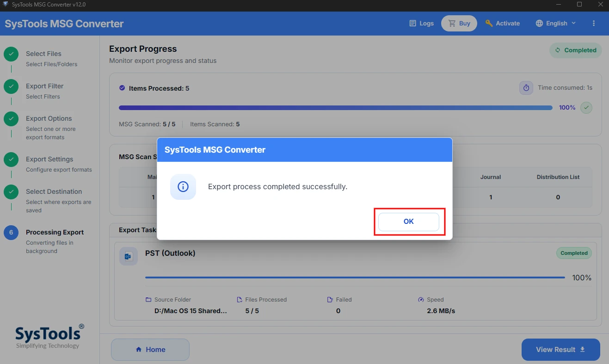
Task: Open the three-dot more options menu
Action: 594,23
